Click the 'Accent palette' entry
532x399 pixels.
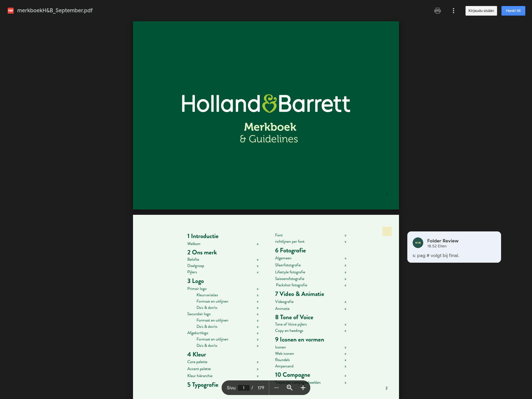click(x=199, y=369)
